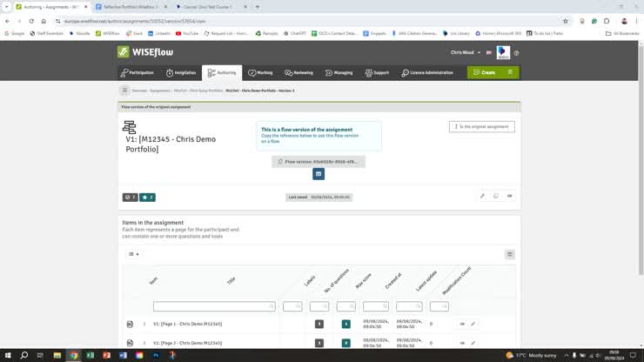The height and width of the screenshot is (362, 644).
Task: Open the Invigilation tab
Action: (x=181, y=73)
